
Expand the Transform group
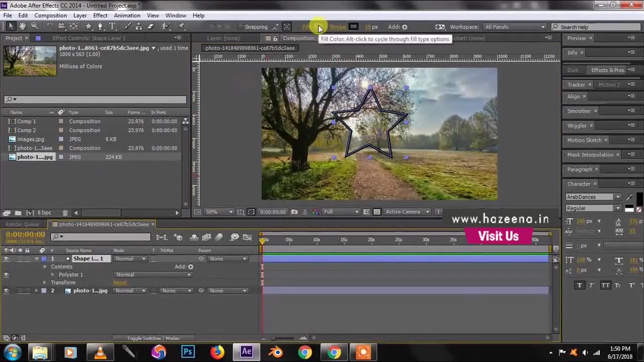point(45,283)
